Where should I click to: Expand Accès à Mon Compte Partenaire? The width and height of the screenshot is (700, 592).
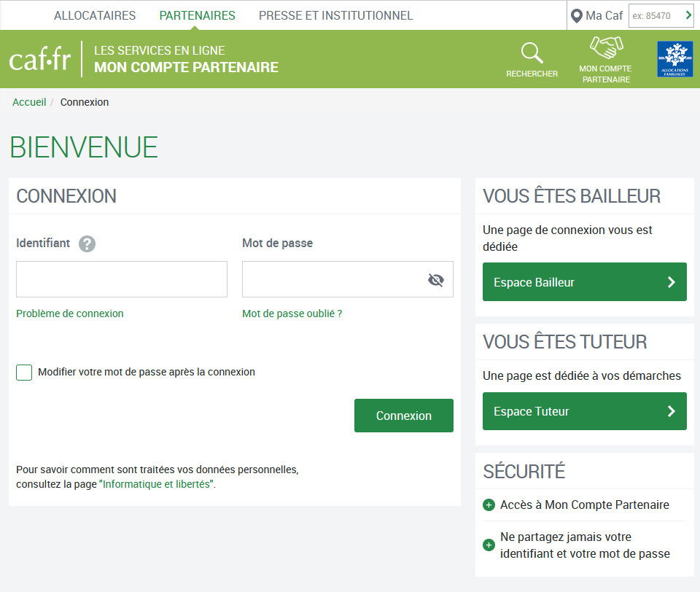489,505
